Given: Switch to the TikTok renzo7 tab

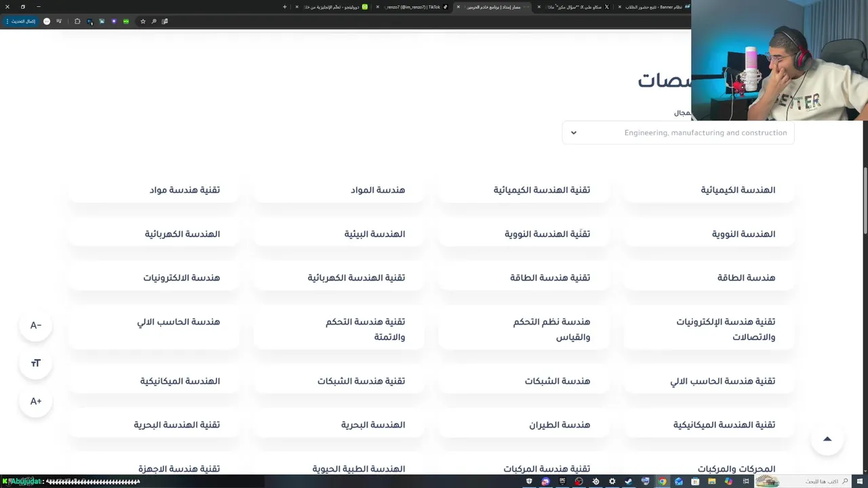Looking at the screenshot, I should click(x=414, y=7).
